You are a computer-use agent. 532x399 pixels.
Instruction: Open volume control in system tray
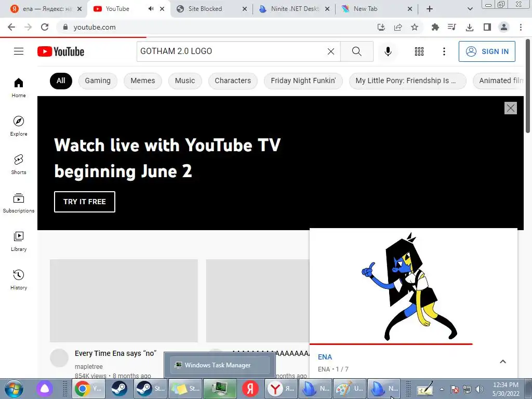pyautogui.click(x=479, y=389)
